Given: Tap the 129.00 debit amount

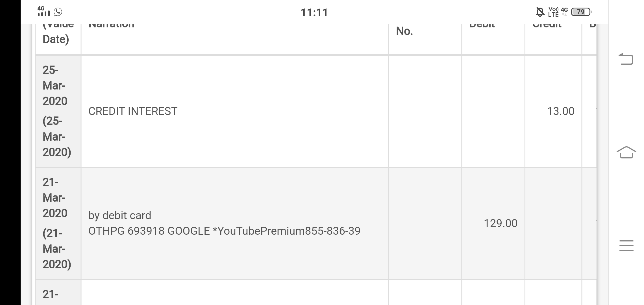Looking at the screenshot, I should pyautogui.click(x=501, y=223).
